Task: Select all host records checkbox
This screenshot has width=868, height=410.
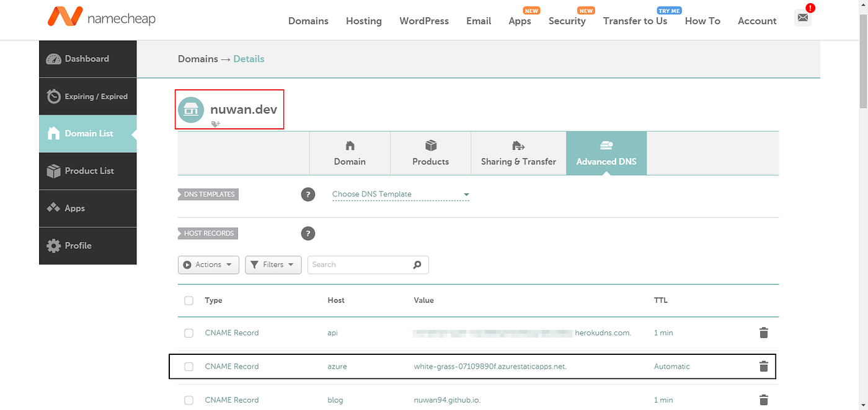Action: pyautogui.click(x=189, y=300)
